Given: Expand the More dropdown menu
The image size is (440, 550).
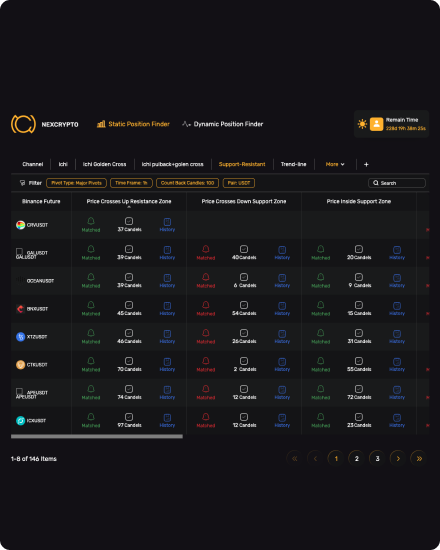Looking at the screenshot, I should [x=335, y=164].
